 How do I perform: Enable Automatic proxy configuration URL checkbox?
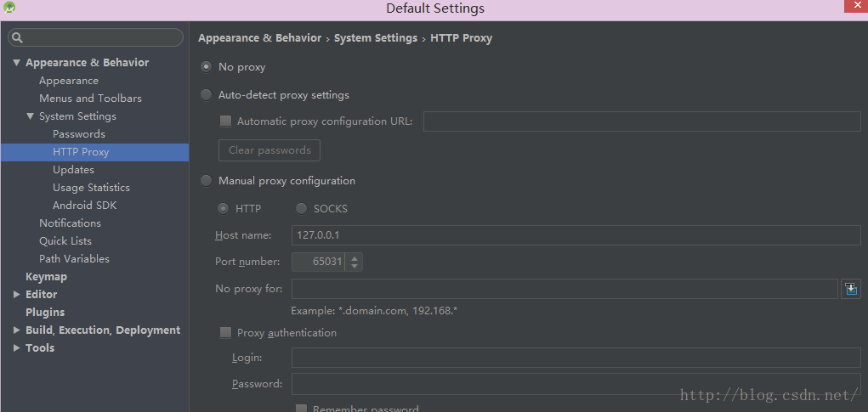pyautogui.click(x=225, y=121)
